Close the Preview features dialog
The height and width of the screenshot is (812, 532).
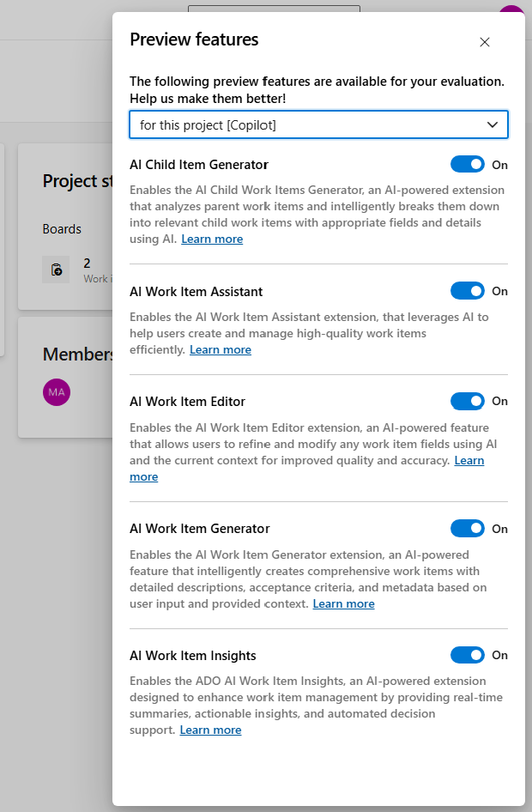click(485, 42)
